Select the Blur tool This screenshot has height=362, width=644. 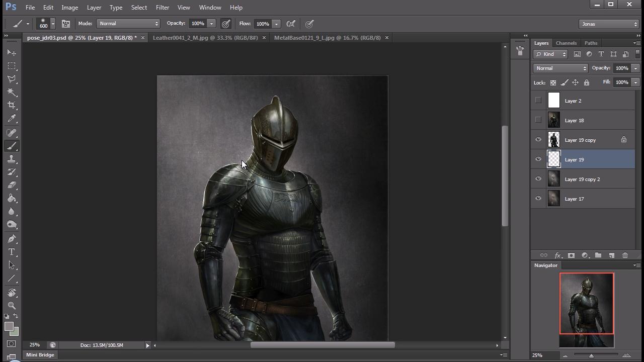(12, 211)
